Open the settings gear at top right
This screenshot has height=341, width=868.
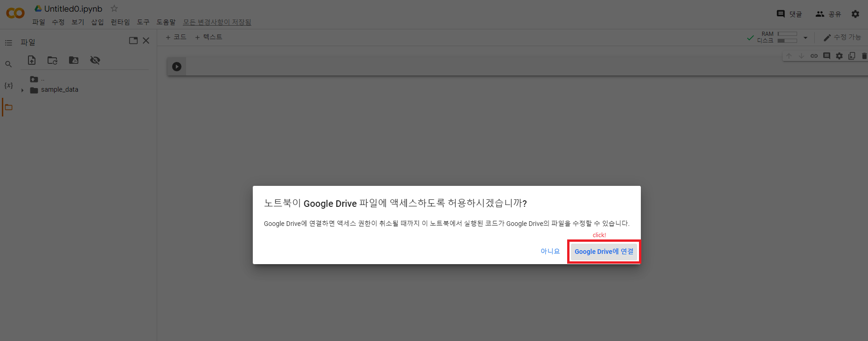[x=855, y=14]
